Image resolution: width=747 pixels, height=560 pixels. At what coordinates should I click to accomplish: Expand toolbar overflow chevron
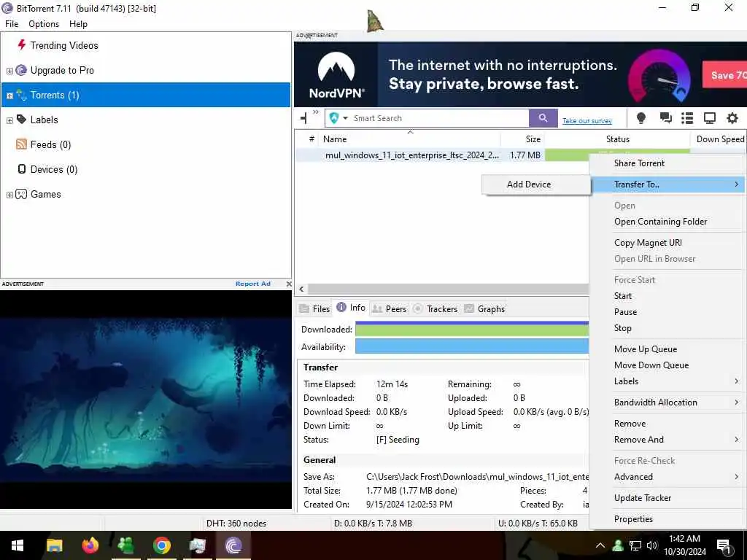(x=316, y=112)
